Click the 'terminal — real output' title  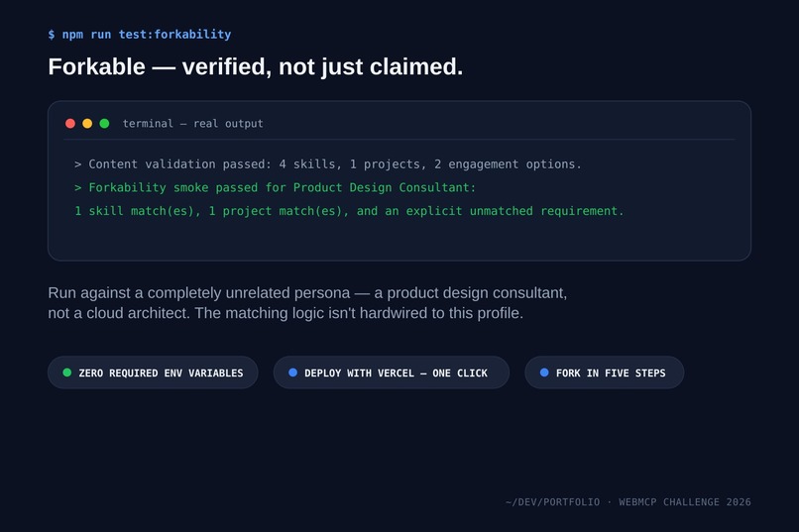click(192, 124)
